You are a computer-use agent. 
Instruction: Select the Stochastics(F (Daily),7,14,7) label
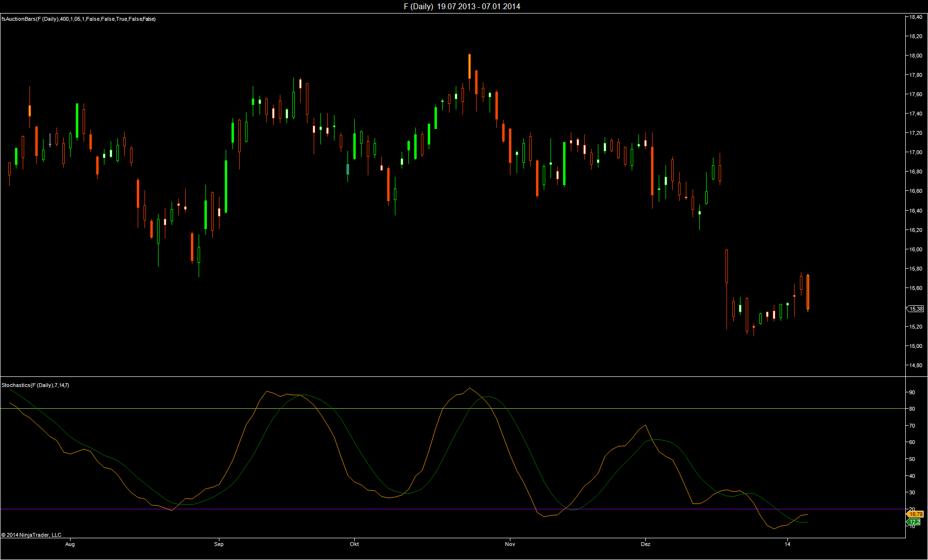(35, 385)
